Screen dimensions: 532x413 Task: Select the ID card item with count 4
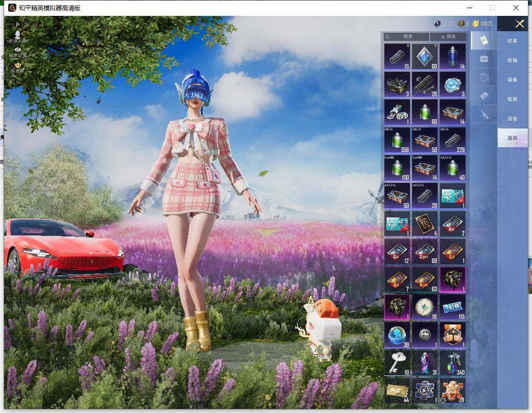425,224
